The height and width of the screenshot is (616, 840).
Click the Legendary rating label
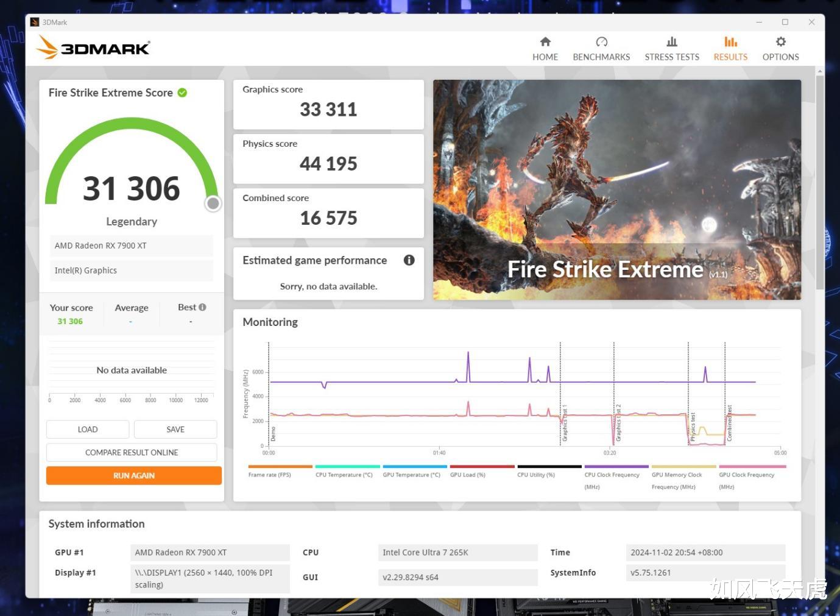[x=132, y=222]
